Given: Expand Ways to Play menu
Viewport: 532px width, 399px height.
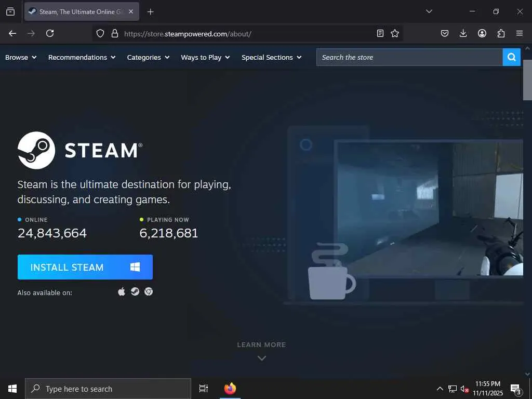Looking at the screenshot, I should click(205, 57).
